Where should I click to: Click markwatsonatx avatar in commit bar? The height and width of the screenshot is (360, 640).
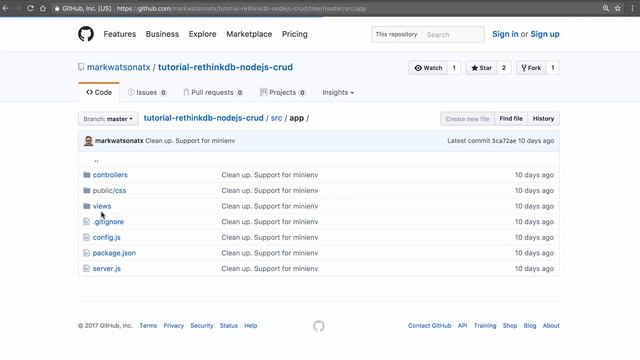[88, 141]
